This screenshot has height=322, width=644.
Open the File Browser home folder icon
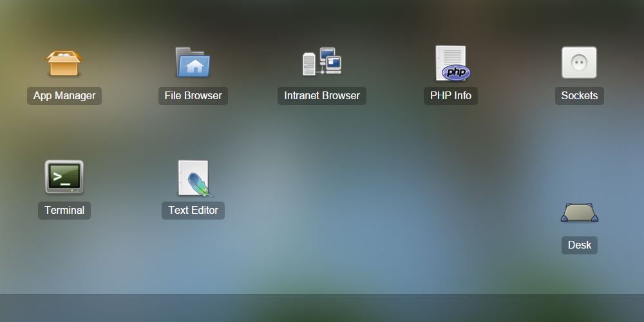[x=193, y=62]
